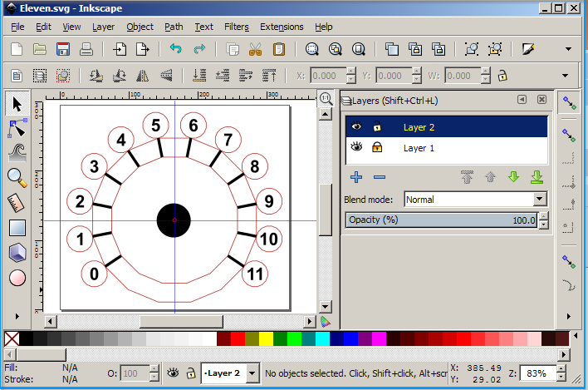588x390 pixels.
Task: Hide Layer 1 using its eye icon
Action: pos(357,148)
